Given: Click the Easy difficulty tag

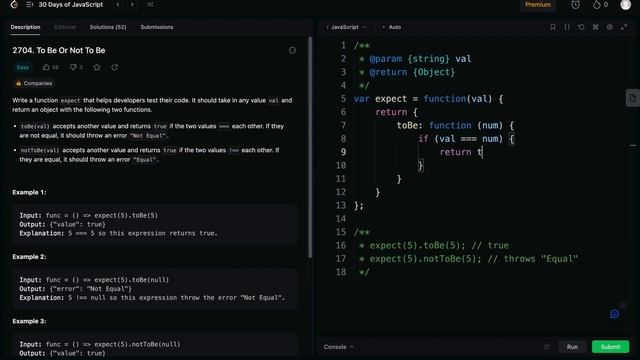Looking at the screenshot, I should coord(23,67).
